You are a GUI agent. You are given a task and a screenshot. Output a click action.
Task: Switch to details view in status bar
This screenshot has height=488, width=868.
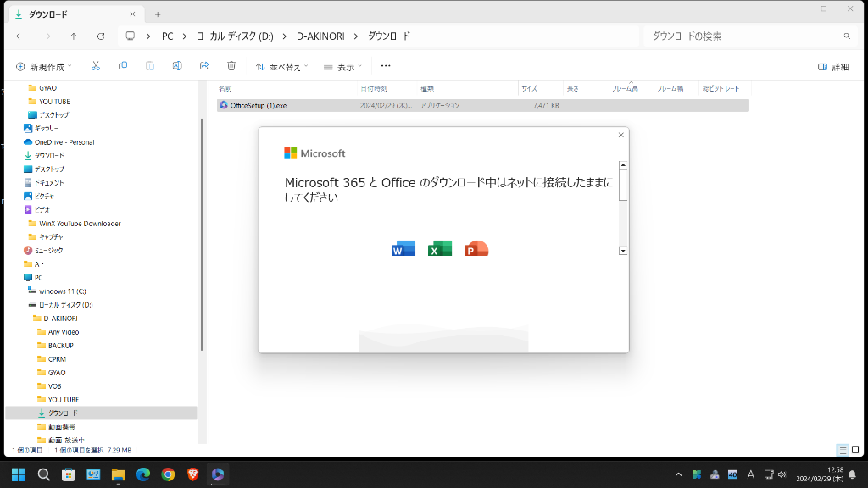(843, 451)
